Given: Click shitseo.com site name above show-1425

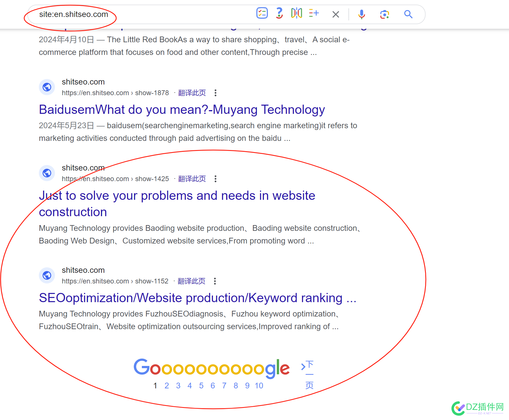Looking at the screenshot, I should coord(83,168).
